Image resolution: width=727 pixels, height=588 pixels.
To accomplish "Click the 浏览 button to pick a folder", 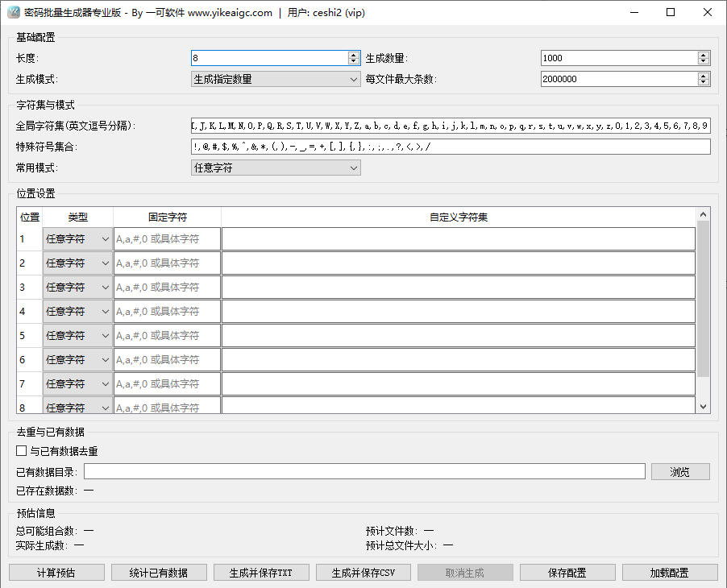I will 680,471.
